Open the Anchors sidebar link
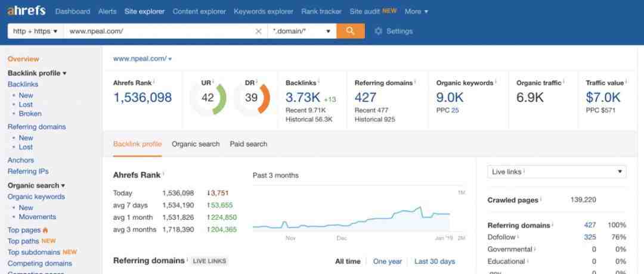 pos(21,160)
